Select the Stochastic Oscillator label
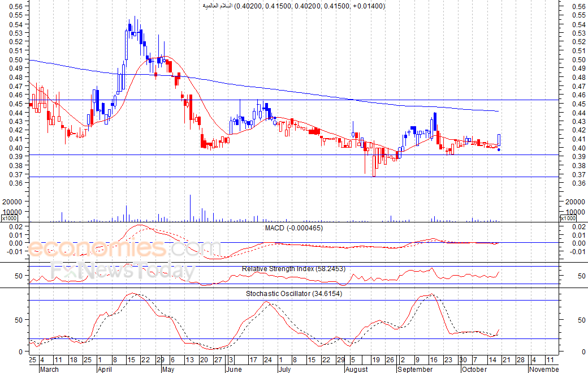 [x=294, y=294]
